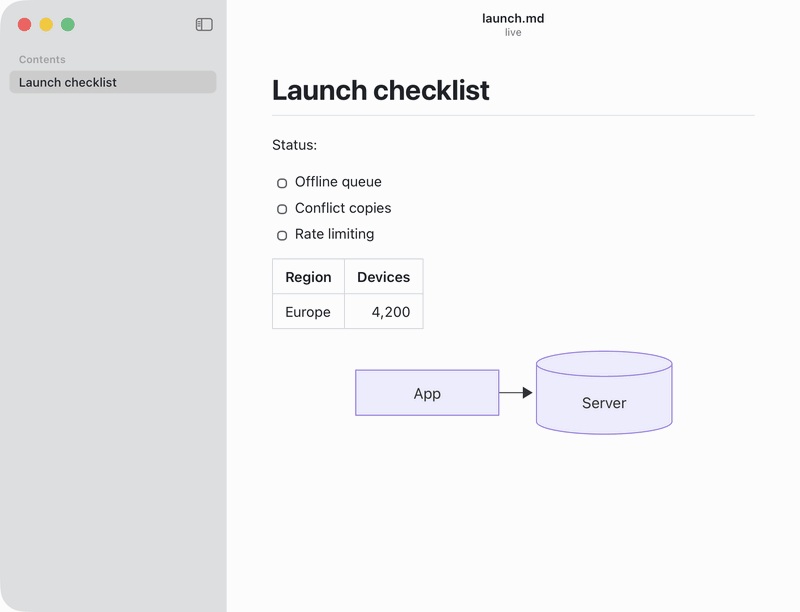800x612 pixels.
Task: Click the green full-screen window button
Action: point(68,24)
